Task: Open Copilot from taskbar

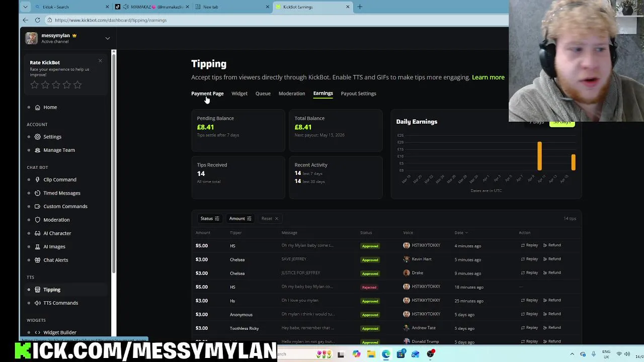Action: [356, 354]
